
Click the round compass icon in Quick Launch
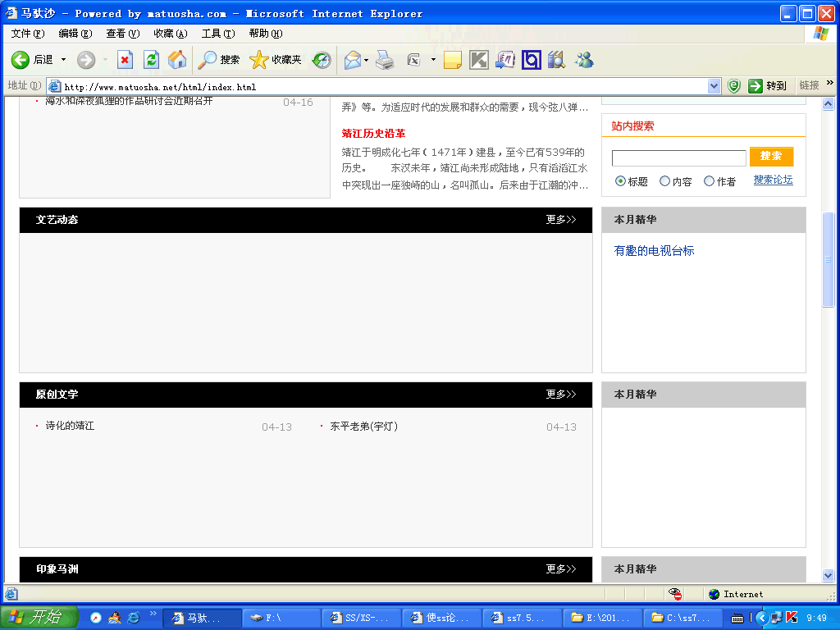(x=96, y=618)
